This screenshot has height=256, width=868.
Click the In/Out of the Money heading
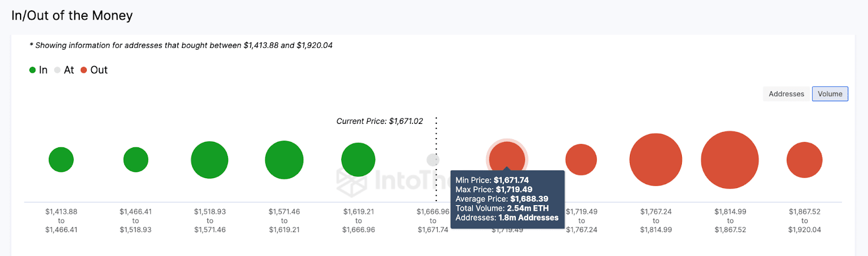pos(72,15)
